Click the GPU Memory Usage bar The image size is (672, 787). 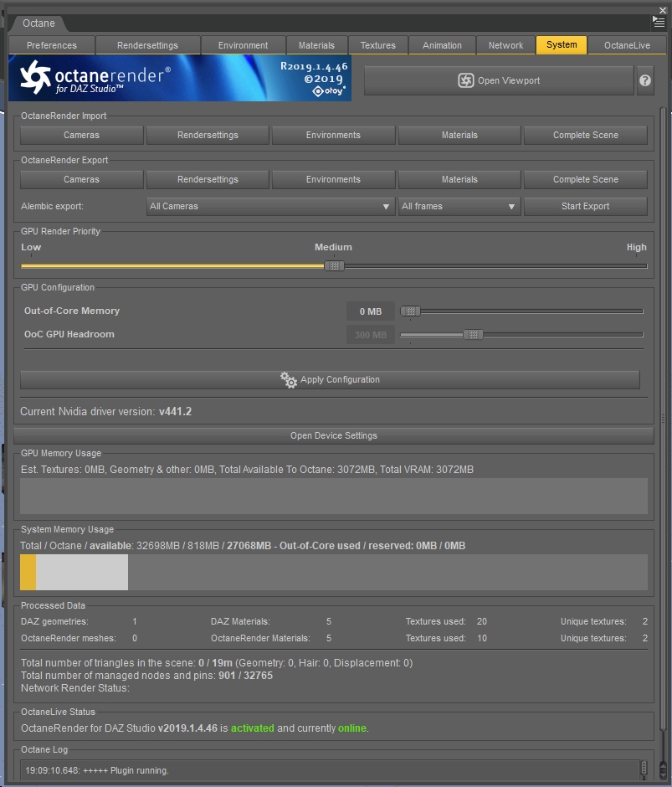(x=334, y=496)
